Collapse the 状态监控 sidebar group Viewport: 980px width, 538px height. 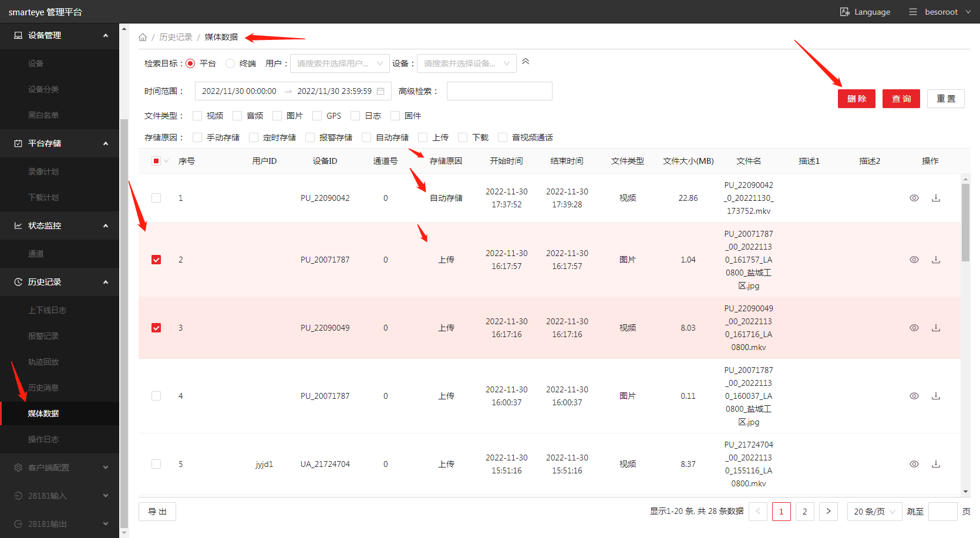pyautogui.click(x=106, y=226)
